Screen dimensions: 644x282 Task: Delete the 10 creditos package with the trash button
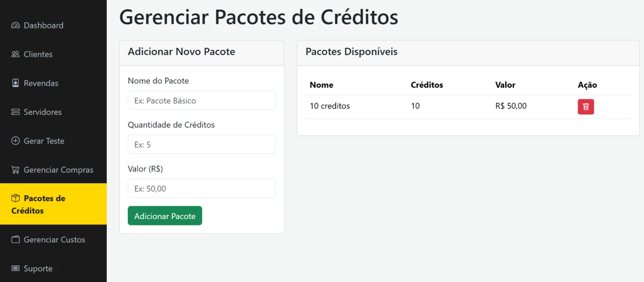click(x=586, y=107)
